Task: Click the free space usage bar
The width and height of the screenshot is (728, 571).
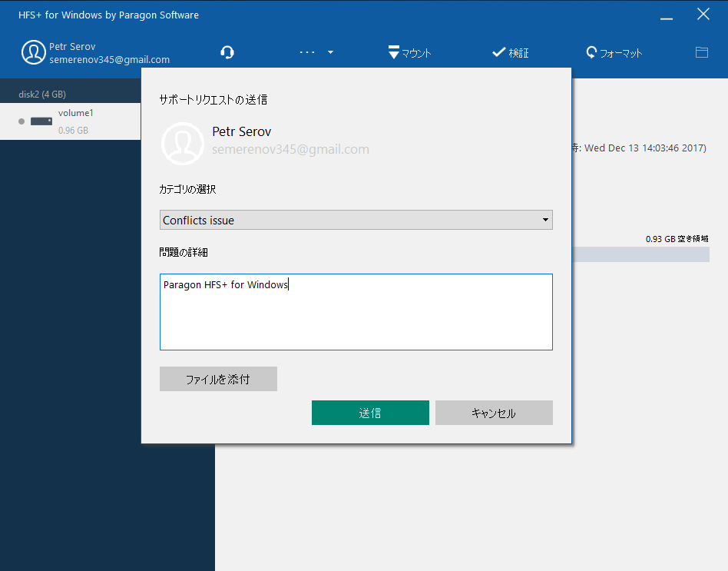Action: click(x=640, y=254)
